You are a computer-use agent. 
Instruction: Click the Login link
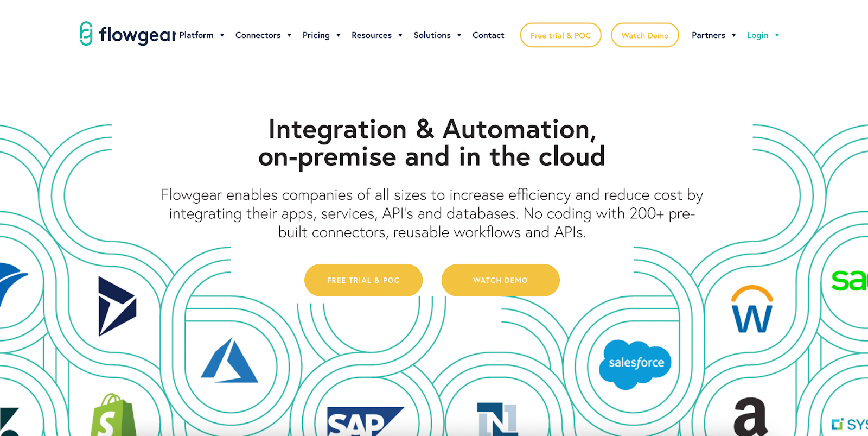(757, 35)
